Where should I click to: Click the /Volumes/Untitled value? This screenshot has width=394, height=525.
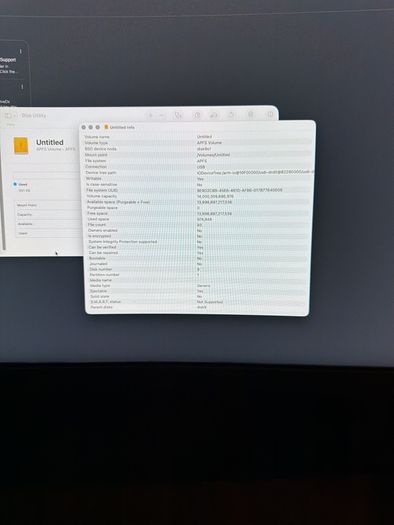[x=214, y=155]
